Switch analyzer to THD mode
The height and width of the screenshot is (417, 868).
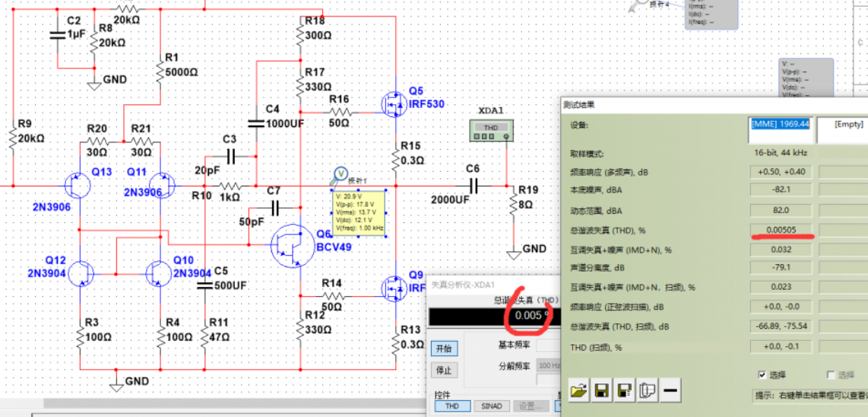click(452, 406)
